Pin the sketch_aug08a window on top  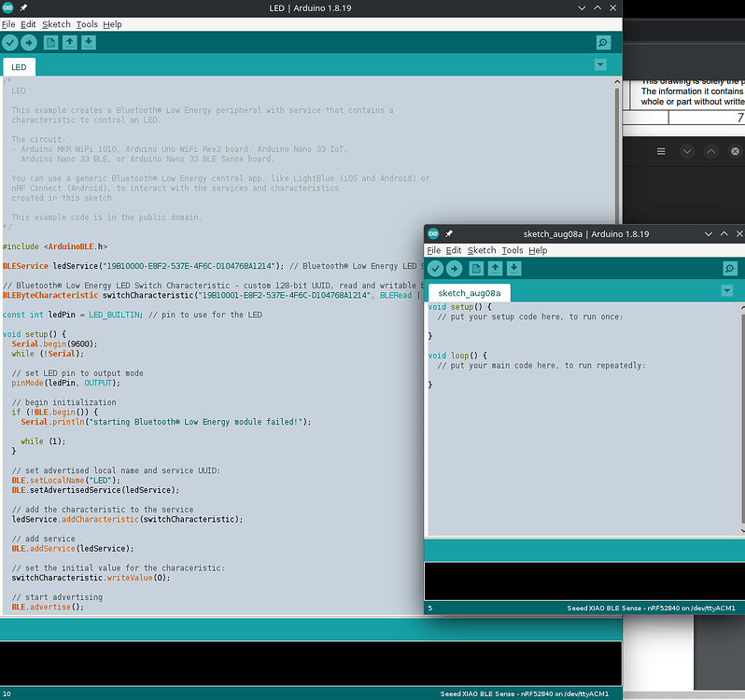pos(449,233)
